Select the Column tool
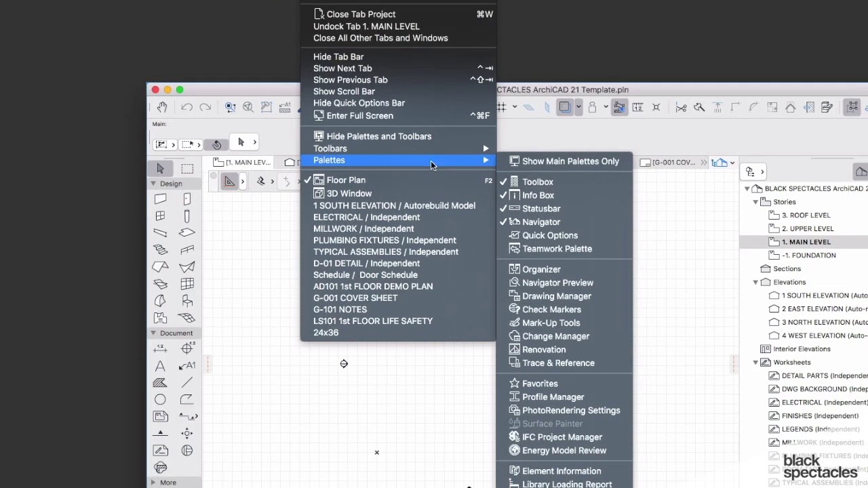 (x=187, y=216)
